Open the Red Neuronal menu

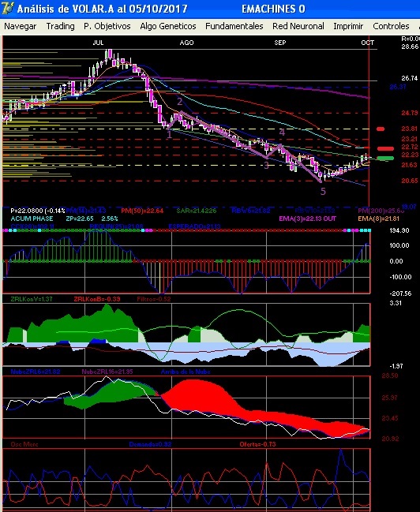[x=298, y=26]
